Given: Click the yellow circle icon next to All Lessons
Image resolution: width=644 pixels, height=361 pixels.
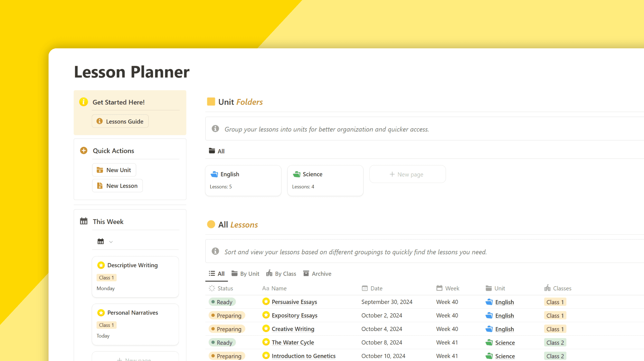Looking at the screenshot, I should click(x=211, y=224).
